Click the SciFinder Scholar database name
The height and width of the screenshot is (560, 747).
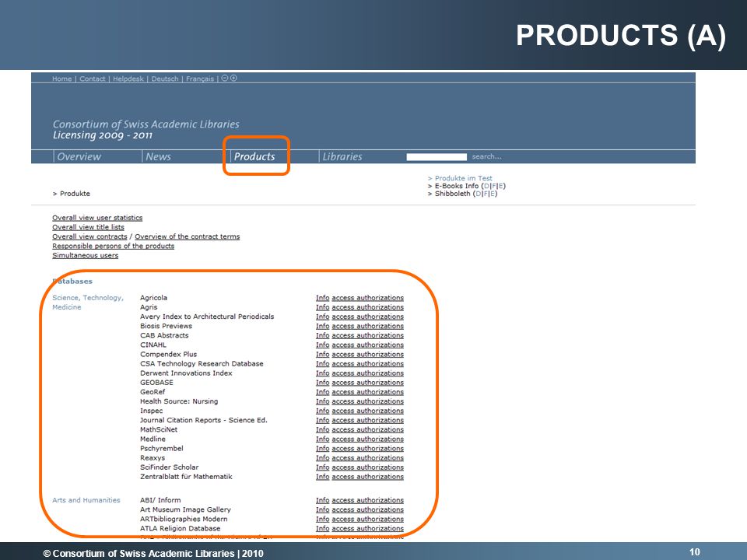(x=169, y=467)
